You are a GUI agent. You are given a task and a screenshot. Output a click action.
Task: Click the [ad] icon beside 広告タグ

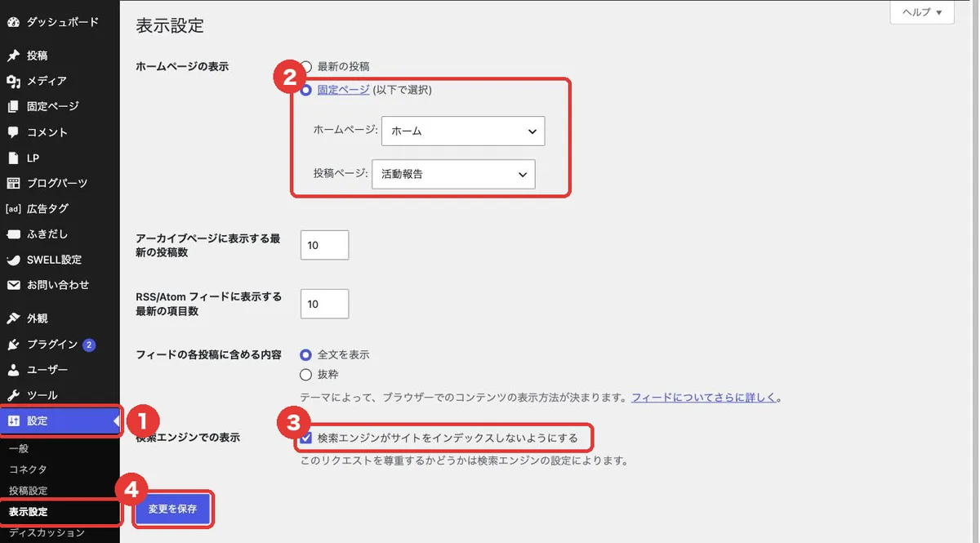(13, 208)
